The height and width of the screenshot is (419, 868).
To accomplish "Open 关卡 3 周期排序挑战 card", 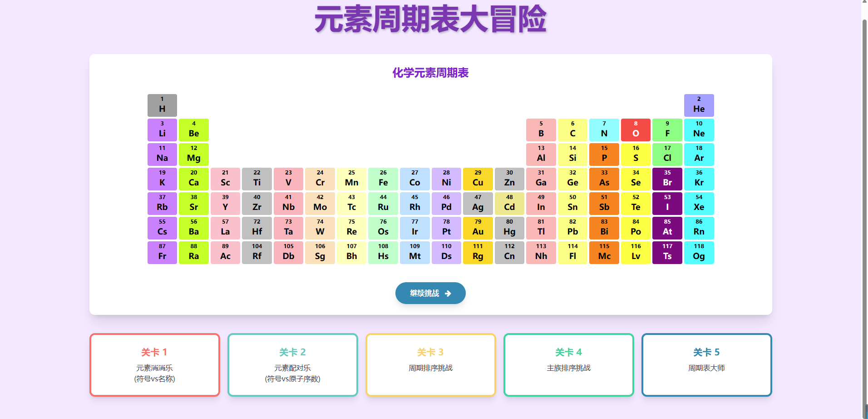I will tap(430, 365).
